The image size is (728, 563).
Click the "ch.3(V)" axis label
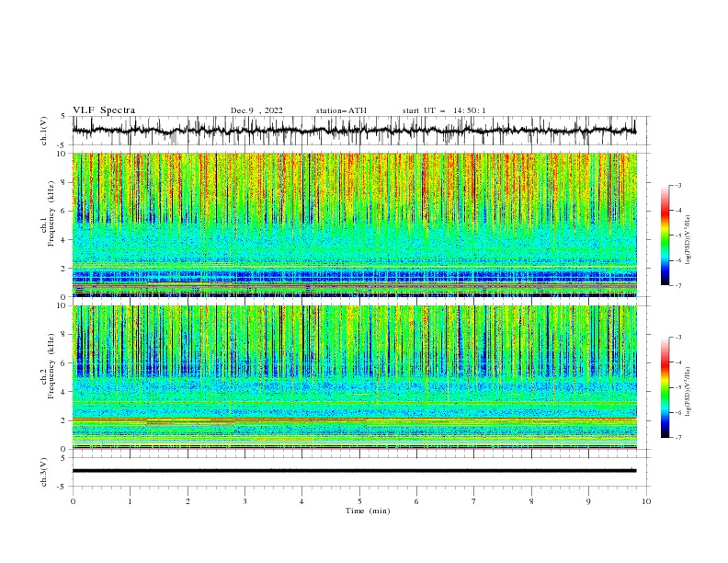[44, 472]
